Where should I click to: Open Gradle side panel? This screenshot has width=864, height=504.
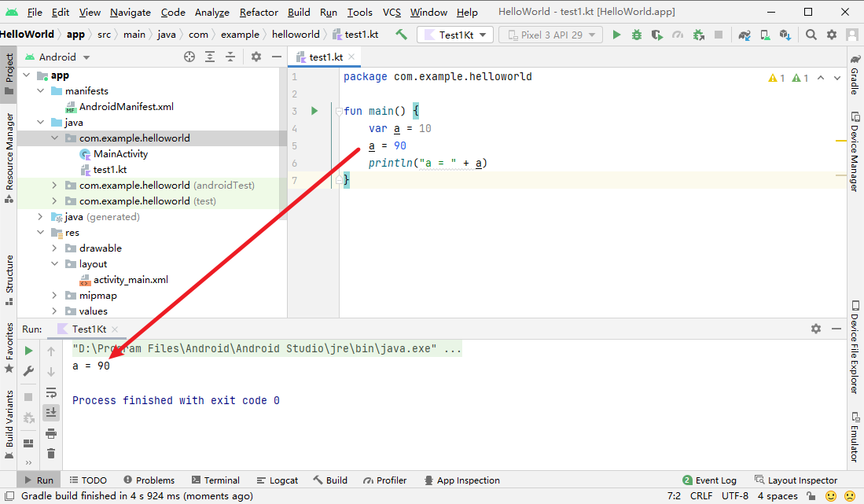(x=855, y=75)
